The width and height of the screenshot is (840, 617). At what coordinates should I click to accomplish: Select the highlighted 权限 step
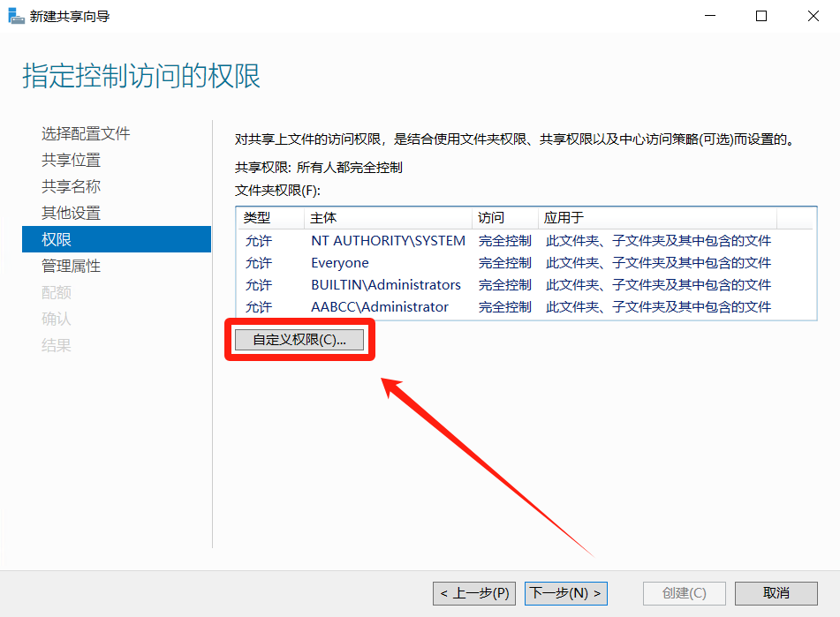(x=57, y=239)
